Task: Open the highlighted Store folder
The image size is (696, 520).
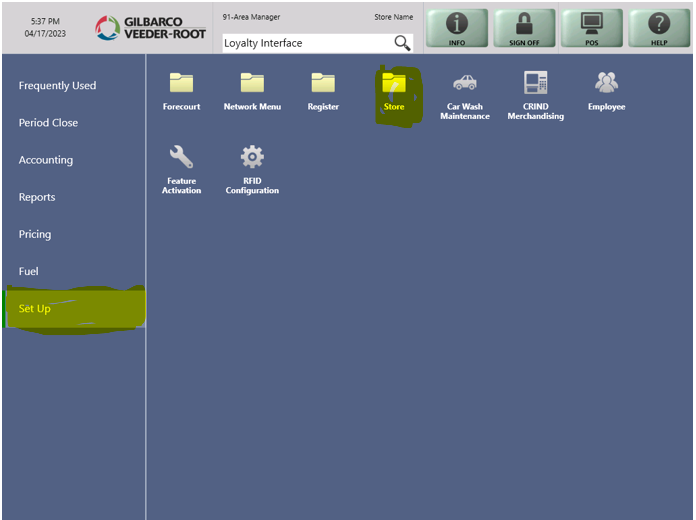Action: pyautogui.click(x=394, y=84)
